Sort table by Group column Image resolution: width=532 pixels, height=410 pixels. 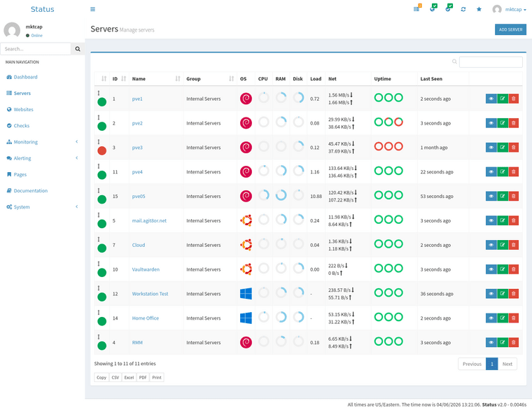coord(210,78)
